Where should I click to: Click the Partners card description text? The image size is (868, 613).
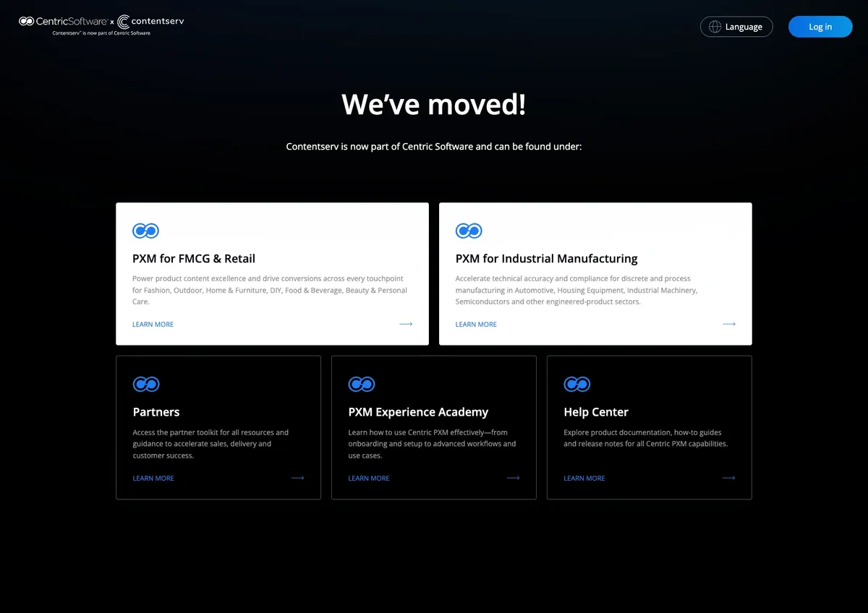coord(210,444)
